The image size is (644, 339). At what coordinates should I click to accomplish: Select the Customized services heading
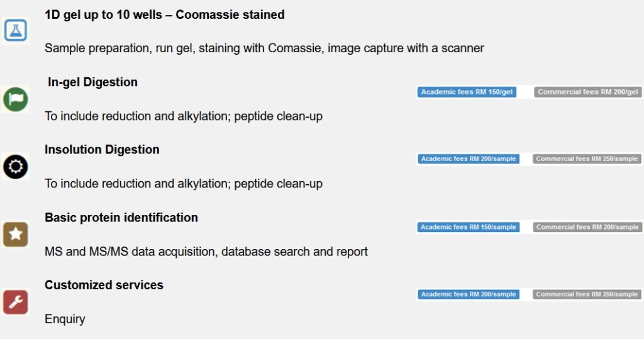[104, 285]
